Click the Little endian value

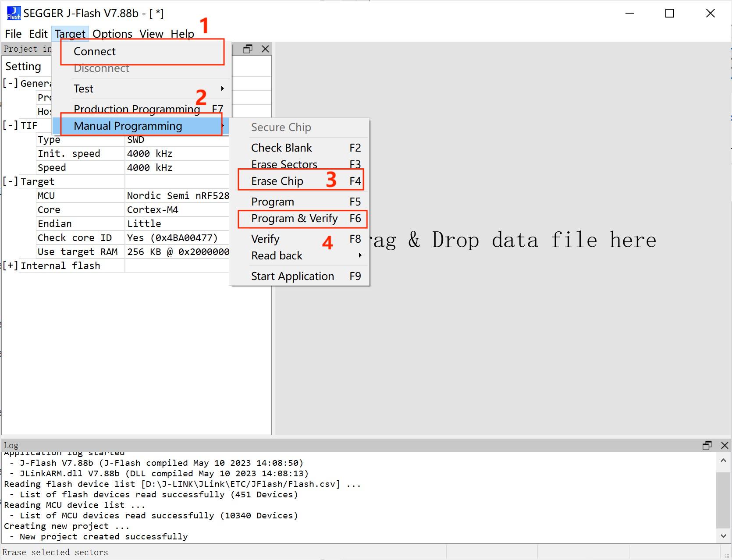[144, 224]
